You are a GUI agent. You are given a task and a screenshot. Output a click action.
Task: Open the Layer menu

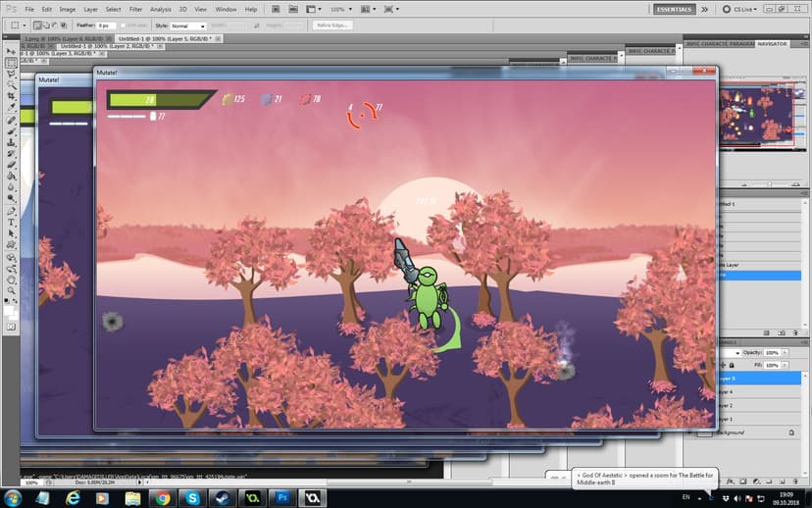[x=90, y=10]
